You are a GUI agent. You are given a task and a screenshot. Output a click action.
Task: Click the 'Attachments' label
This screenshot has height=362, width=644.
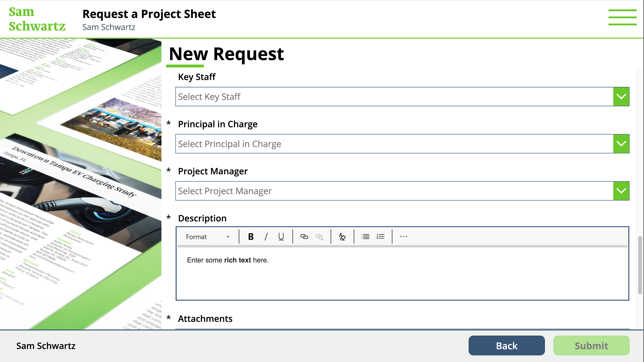[x=205, y=319]
